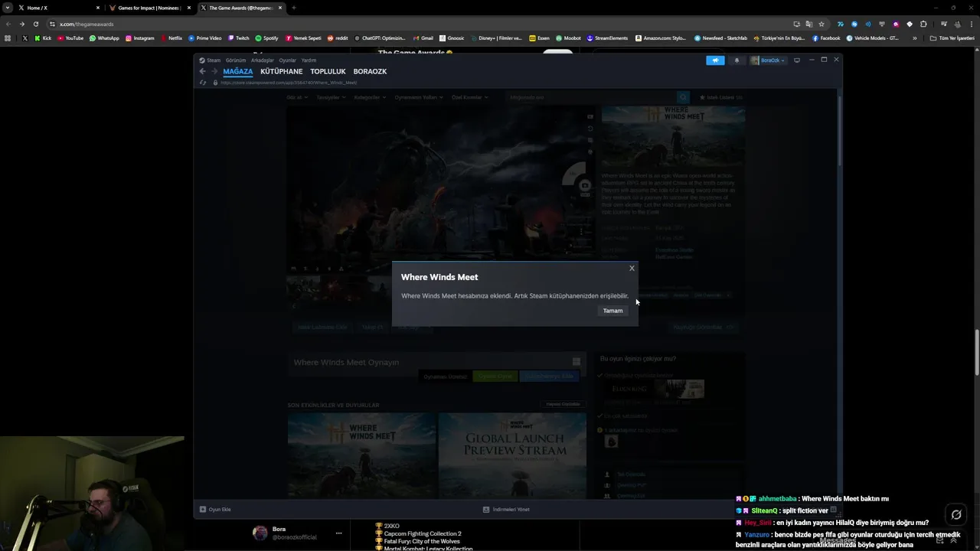The height and width of the screenshot is (551, 980).
Task: Open the Facebook bookmark
Action: pyautogui.click(x=826, y=37)
